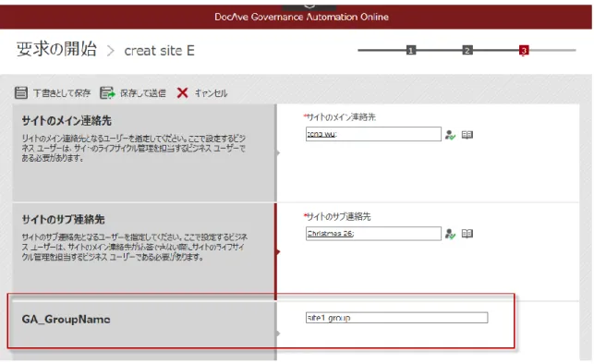The image size is (594, 364).
Task: Select サイトのメイン連絡先 section heading
Action: click(x=67, y=121)
